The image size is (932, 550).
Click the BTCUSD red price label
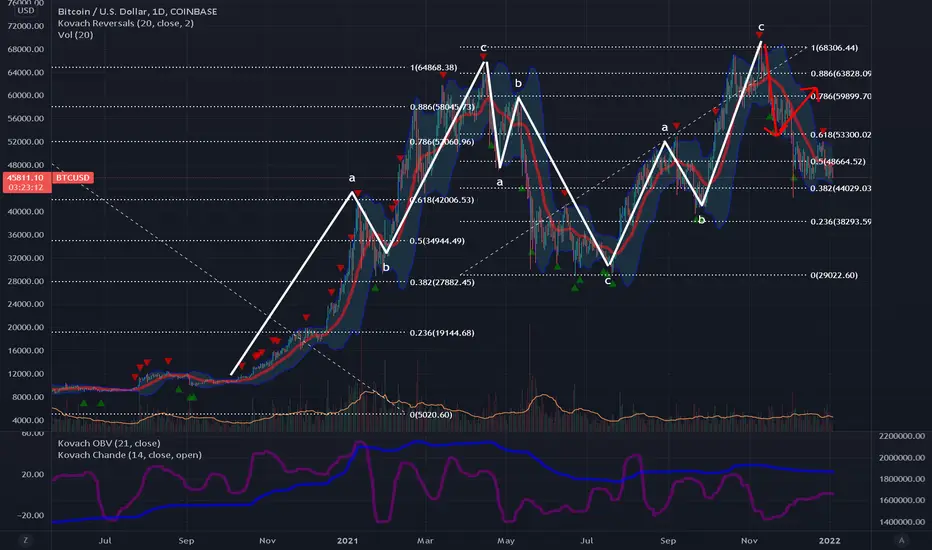[x=73, y=177]
